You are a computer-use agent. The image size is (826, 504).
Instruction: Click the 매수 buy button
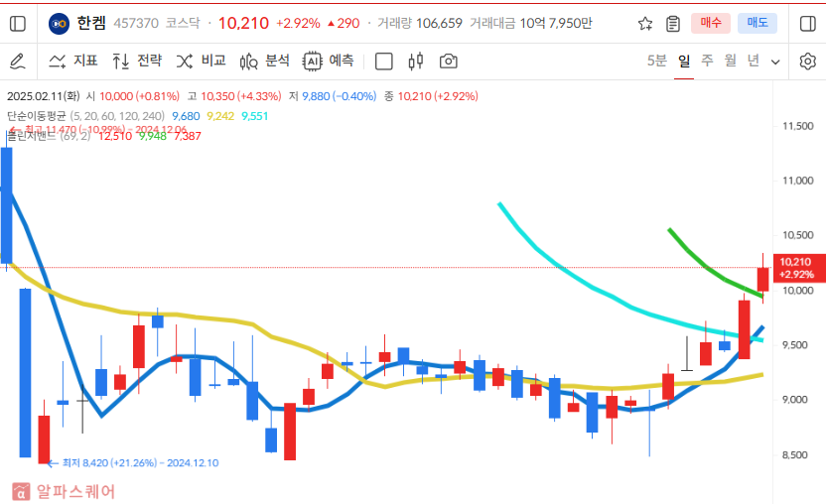(711, 23)
